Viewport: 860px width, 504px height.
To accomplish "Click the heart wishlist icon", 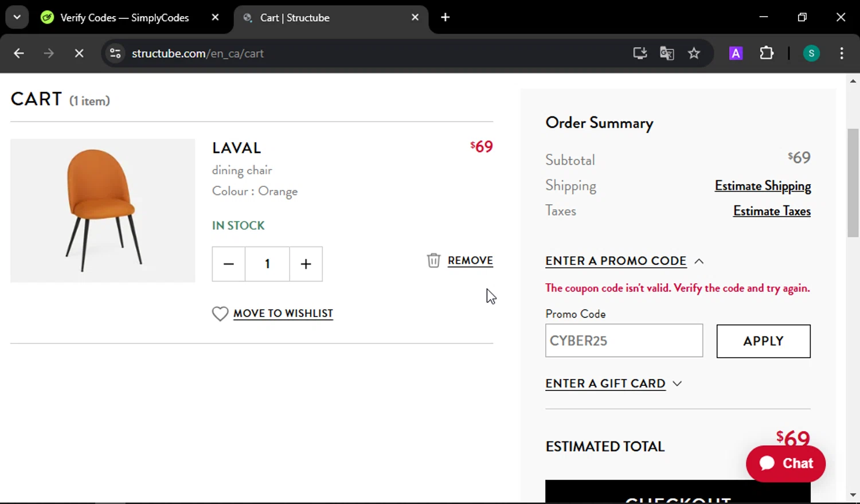I will click(x=220, y=314).
